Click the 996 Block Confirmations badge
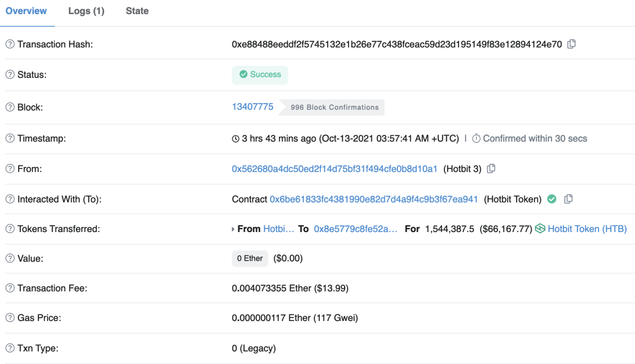Viewport: 635px width, 364px height. click(334, 107)
